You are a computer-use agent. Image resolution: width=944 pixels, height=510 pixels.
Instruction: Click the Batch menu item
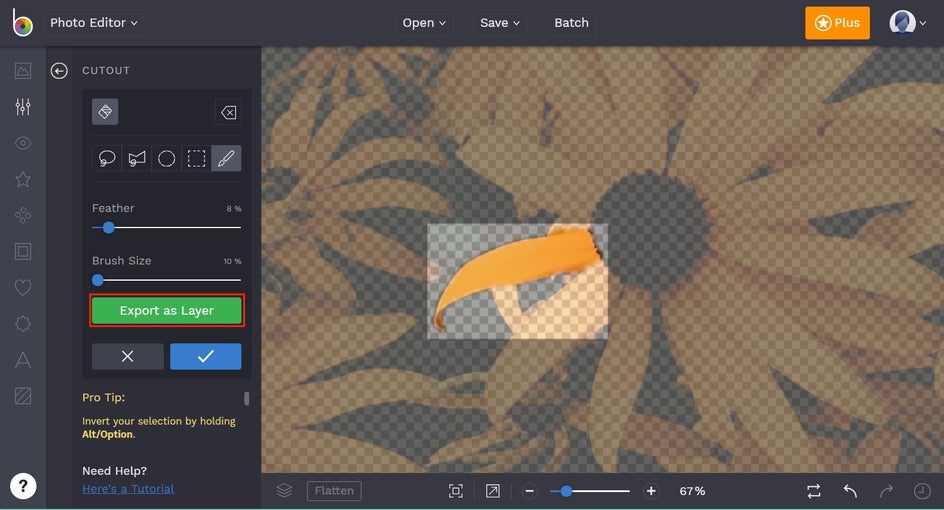coord(571,23)
